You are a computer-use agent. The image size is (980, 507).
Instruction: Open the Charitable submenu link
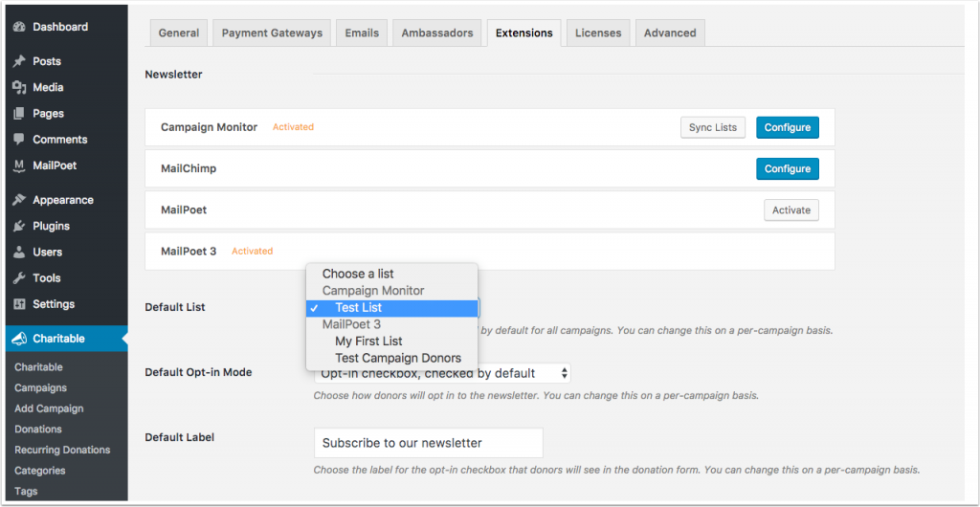pos(38,367)
